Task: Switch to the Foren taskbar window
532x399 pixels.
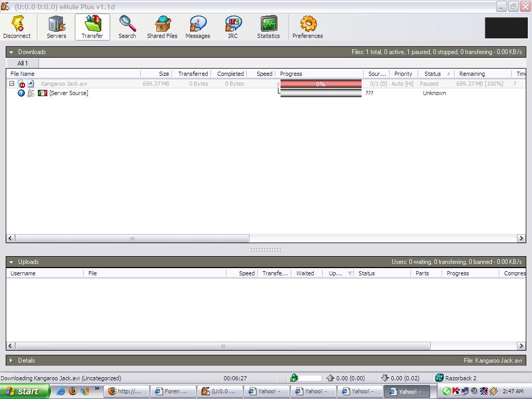Action: [x=173, y=391]
